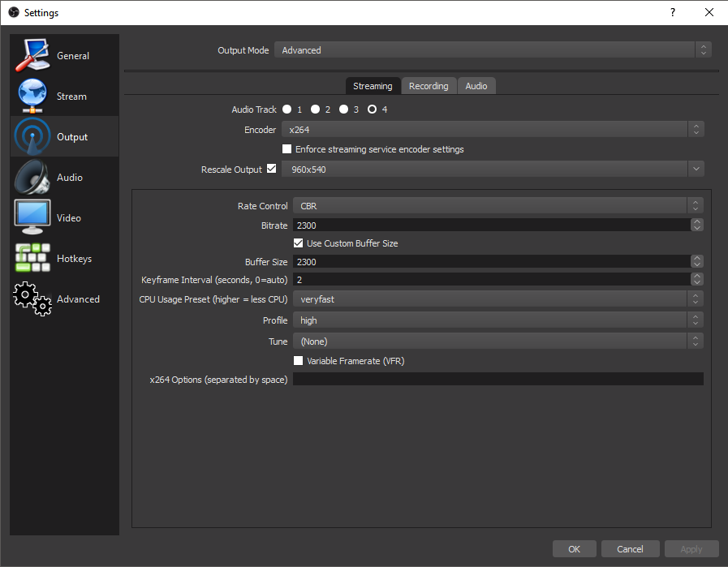Open the Rate Control CBR dropdown
The width and height of the screenshot is (728, 567).
click(498, 205)
